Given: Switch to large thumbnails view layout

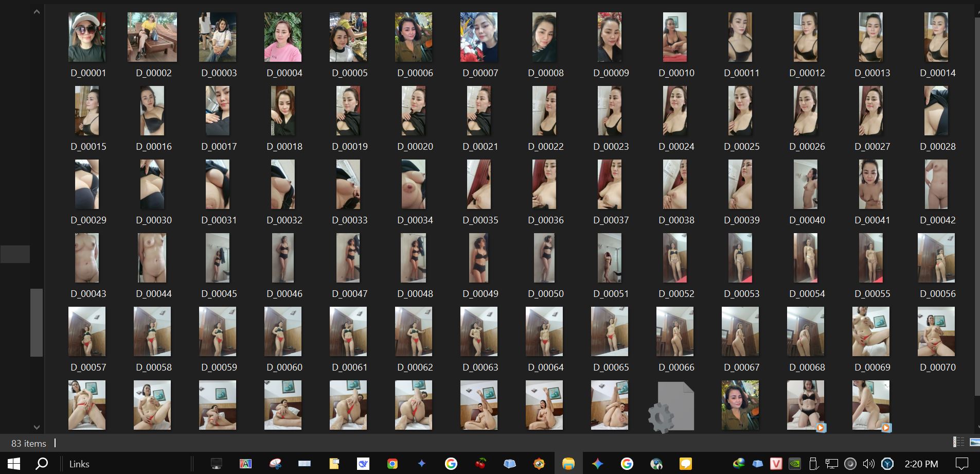Looking at the screenshot, I should click(974, 442).
